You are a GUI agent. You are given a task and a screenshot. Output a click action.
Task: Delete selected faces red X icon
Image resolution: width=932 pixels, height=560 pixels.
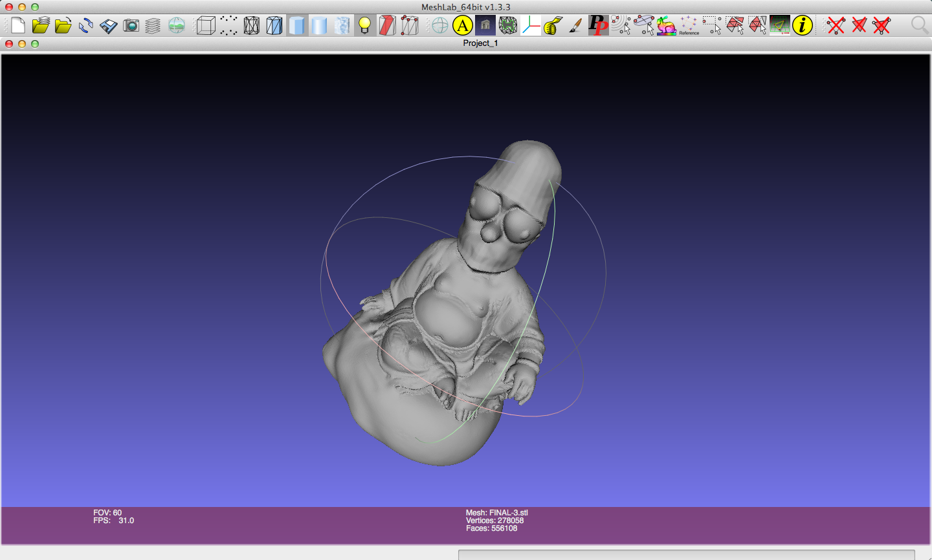[x=859, y=26]
